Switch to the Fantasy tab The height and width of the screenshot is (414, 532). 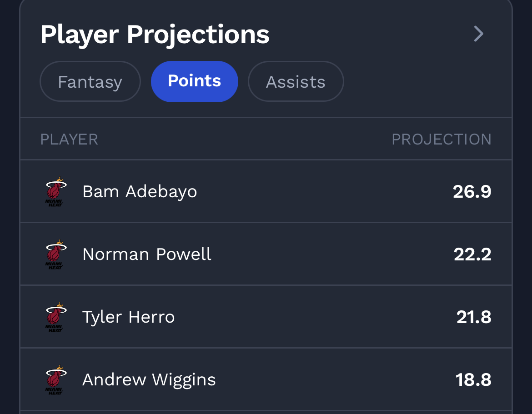[90, 82]
